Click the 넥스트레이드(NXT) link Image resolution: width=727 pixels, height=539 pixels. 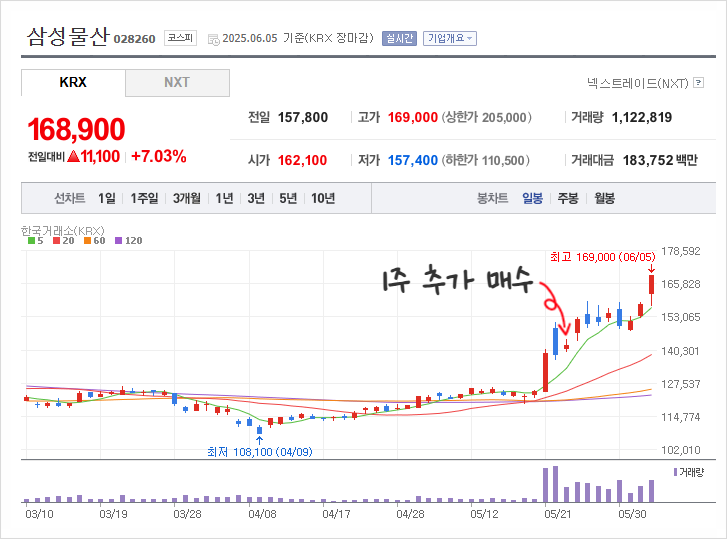[638, 83]
